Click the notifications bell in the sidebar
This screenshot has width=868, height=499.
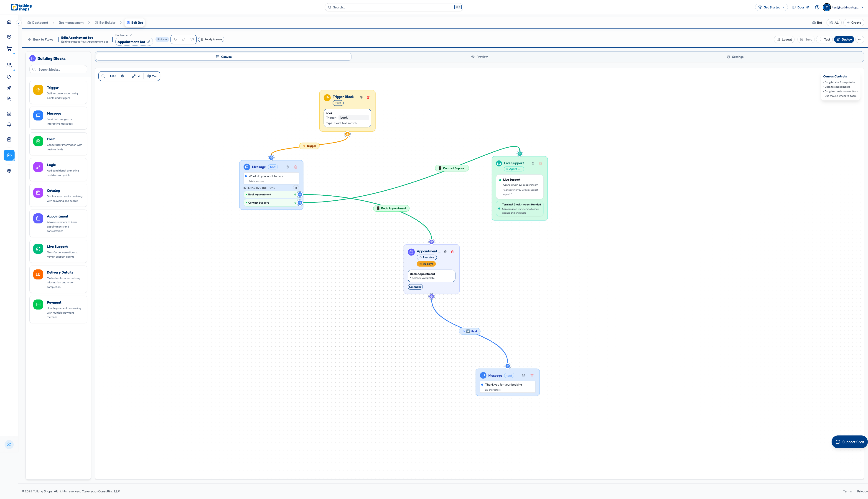9,124
